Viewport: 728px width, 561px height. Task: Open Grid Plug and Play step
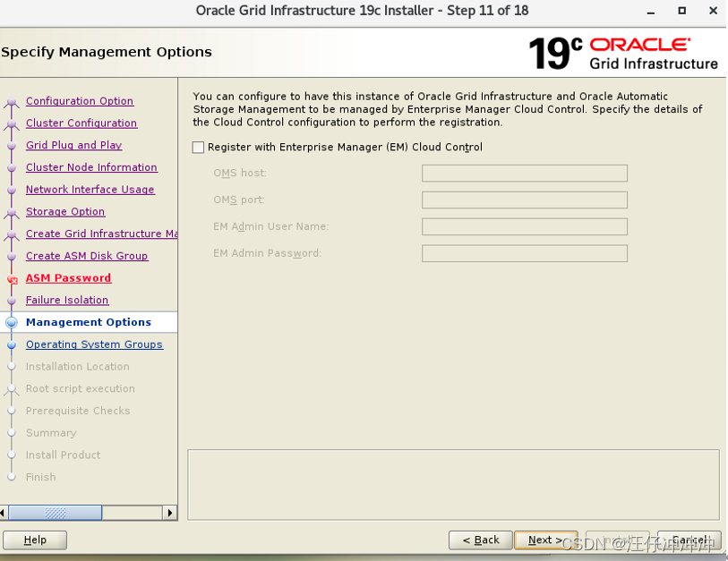point(73,145)
